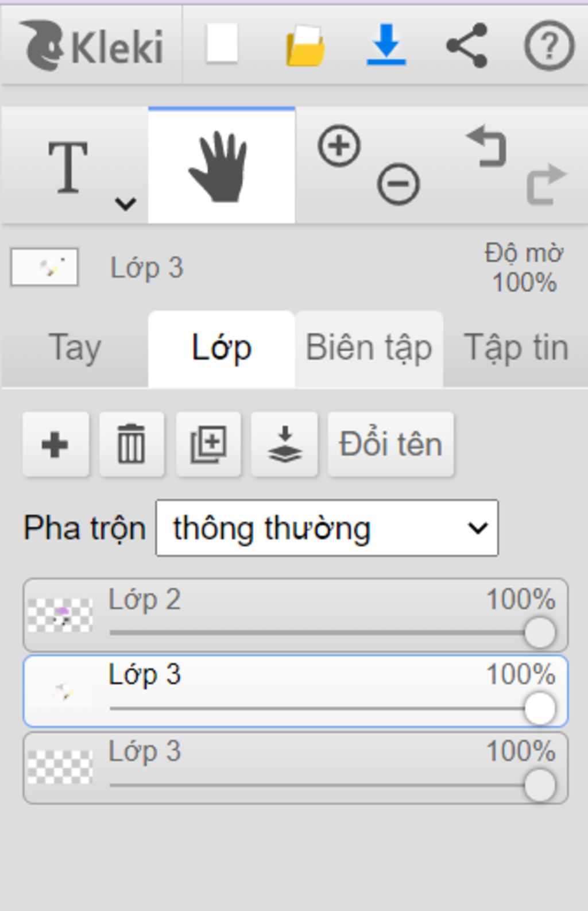The height and width of the screenshot is (911, 588).
Task: Select the bottom Lớp 3 layer thumbnail
Action: coord(60,767)
